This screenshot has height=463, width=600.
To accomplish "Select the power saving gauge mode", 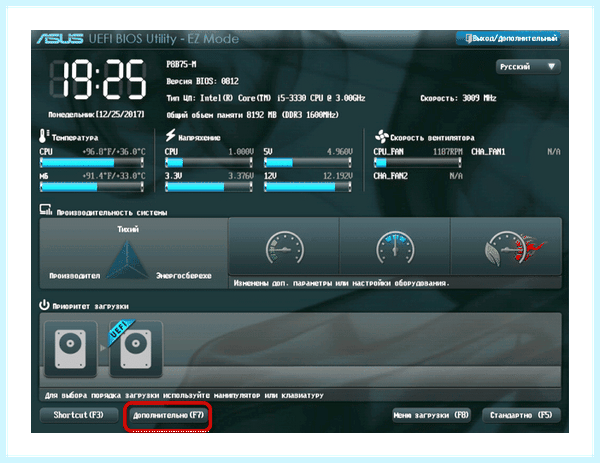I will [284, 247].
